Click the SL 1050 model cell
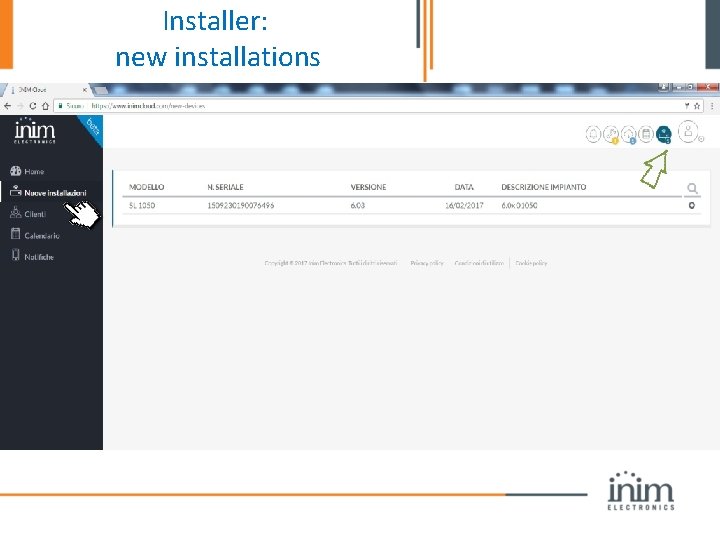The width and height of the screenshot is (720, 540). point(142,205)
